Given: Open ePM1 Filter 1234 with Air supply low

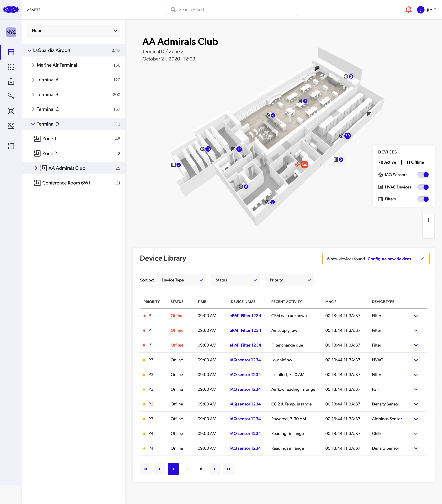Looking at the screenshot, I should click(245, 330).
